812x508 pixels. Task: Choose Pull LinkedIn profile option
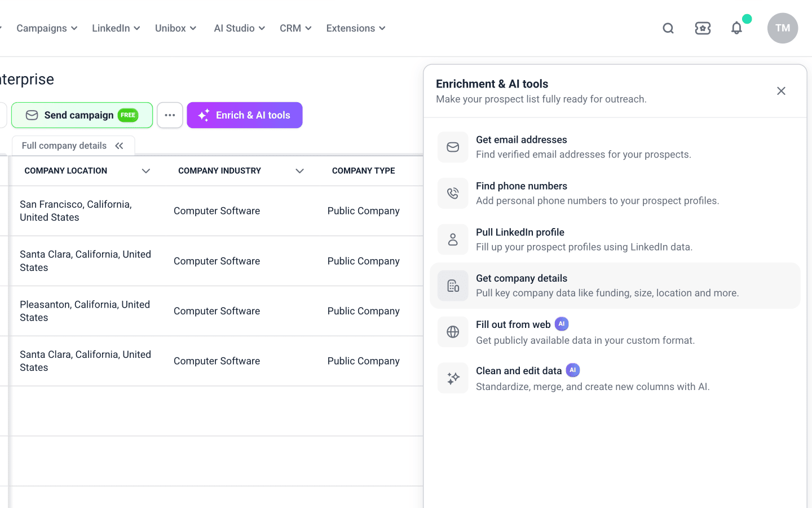tap(615, 240)
